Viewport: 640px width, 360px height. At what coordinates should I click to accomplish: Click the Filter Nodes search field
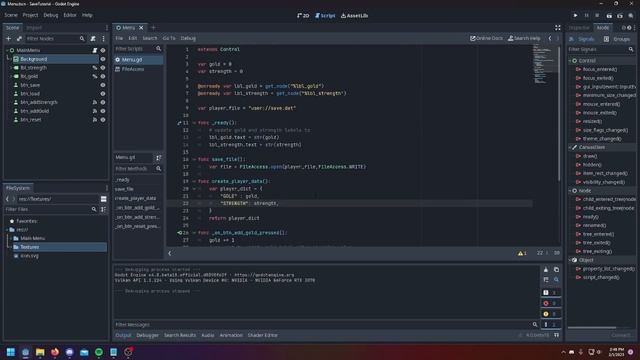pyautogui.click(x=55, y=38)
